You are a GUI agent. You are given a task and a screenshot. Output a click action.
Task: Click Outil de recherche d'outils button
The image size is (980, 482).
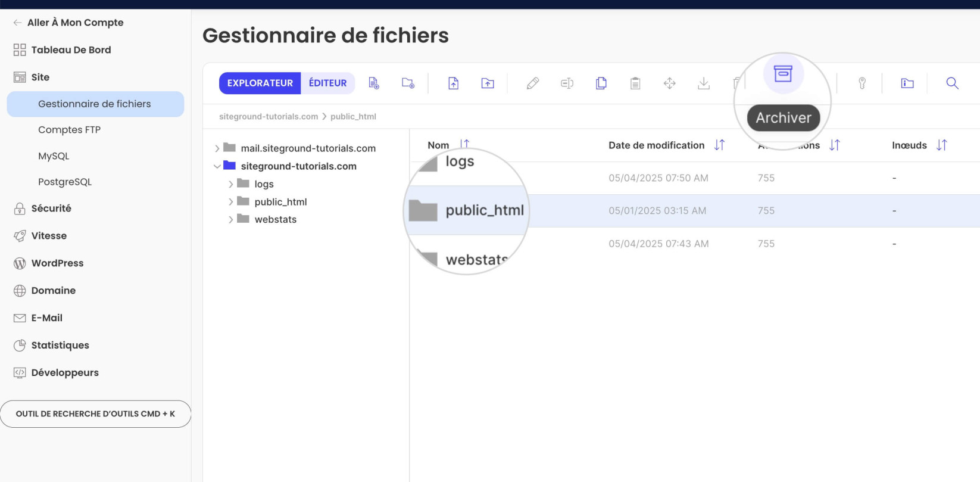pyautogui.click(x=95, y=414)
